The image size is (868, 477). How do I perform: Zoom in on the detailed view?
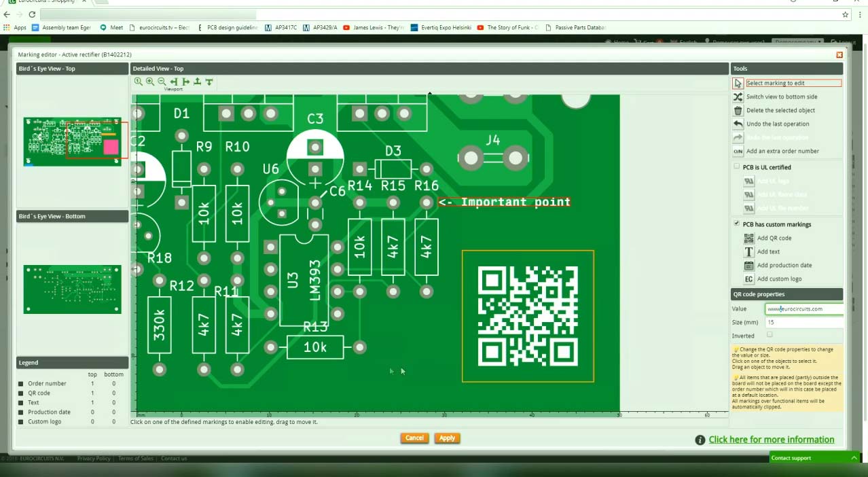(150, 82)
